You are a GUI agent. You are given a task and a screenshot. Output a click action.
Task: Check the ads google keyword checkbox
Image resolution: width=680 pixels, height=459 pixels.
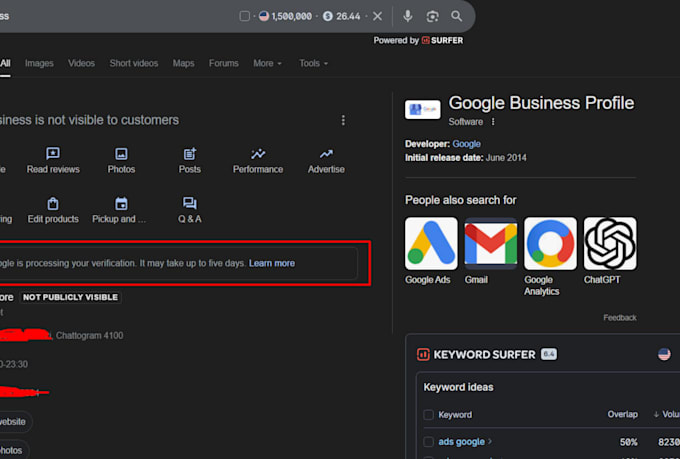428,442
